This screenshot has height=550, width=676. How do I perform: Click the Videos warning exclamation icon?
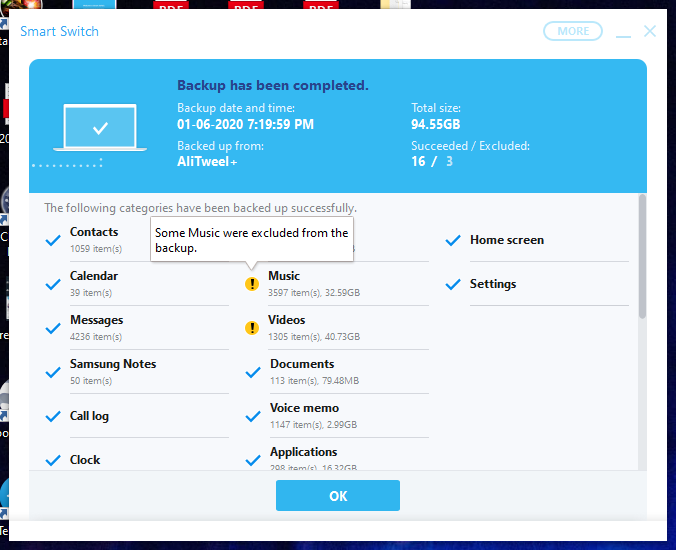click(x=252, y=328)
